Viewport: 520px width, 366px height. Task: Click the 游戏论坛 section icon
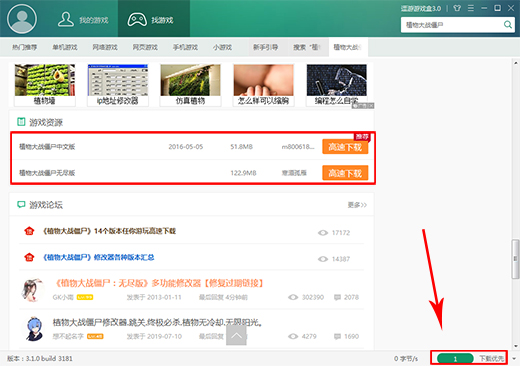click(21, 204)
